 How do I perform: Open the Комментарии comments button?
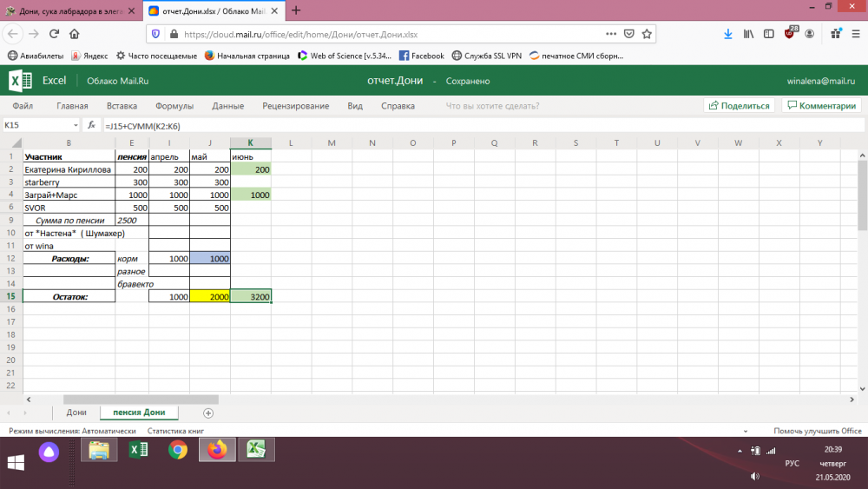(820, 106)
